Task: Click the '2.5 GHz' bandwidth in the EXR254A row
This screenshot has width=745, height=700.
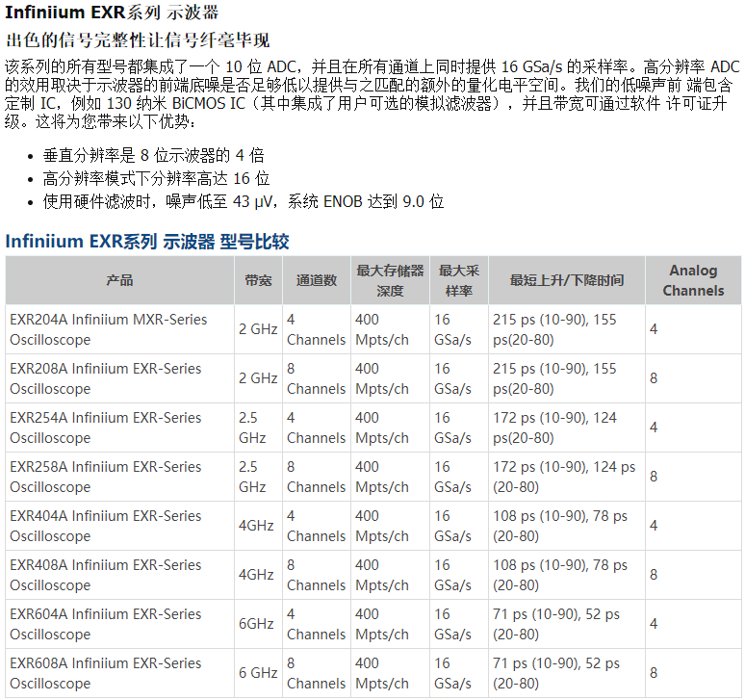Action: [x=252, y=428]
